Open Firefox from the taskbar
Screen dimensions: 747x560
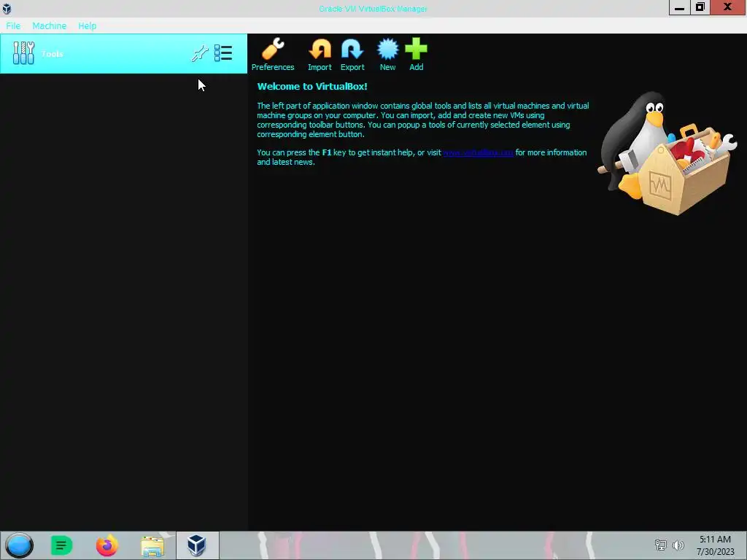[107, 545]
